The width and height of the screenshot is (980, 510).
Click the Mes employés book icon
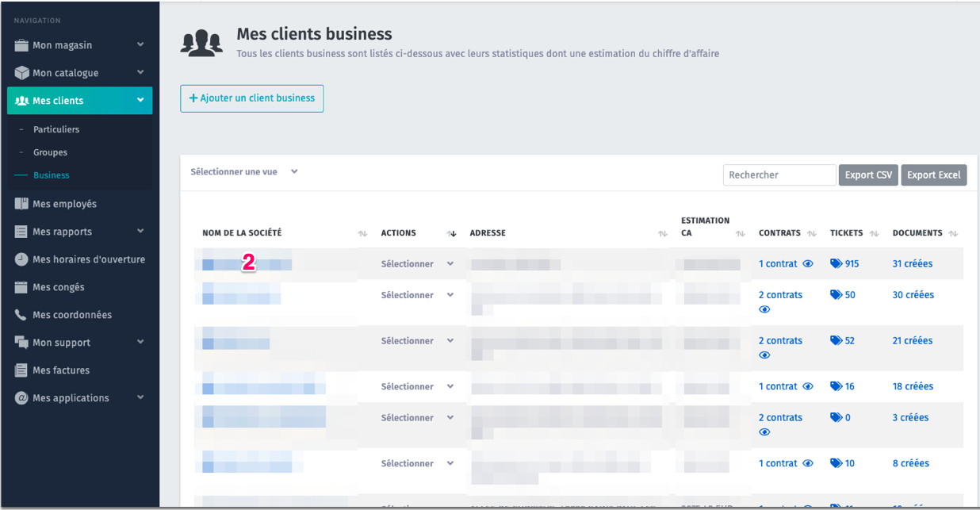pos(21,204)
